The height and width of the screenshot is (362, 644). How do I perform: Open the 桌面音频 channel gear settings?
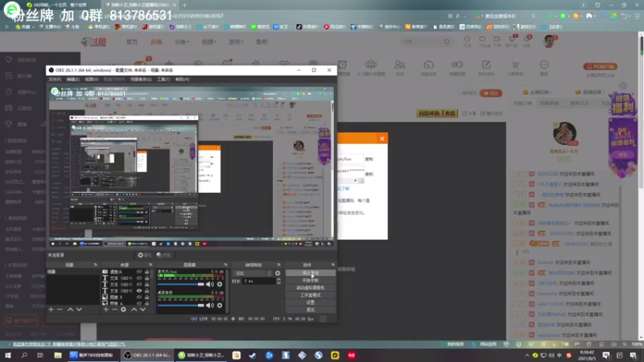[x=220, y=305]
